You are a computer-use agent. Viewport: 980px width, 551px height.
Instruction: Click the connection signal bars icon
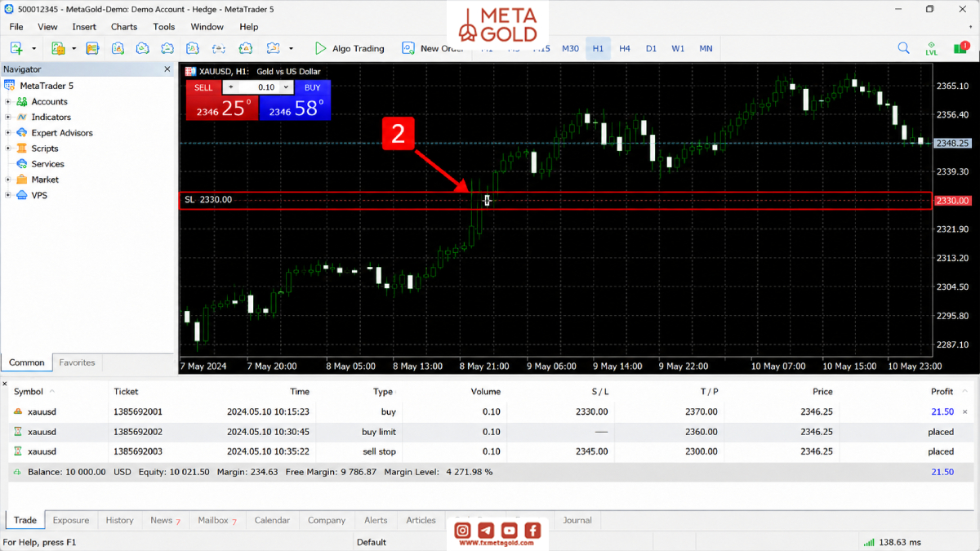pyautogui.click(x=869, y=542)
